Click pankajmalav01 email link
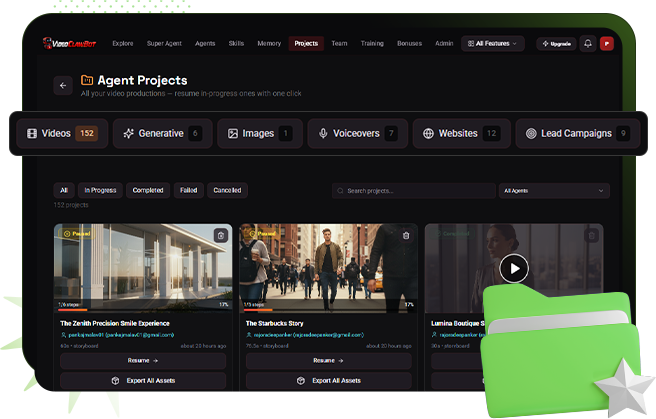 pos(121,335)
